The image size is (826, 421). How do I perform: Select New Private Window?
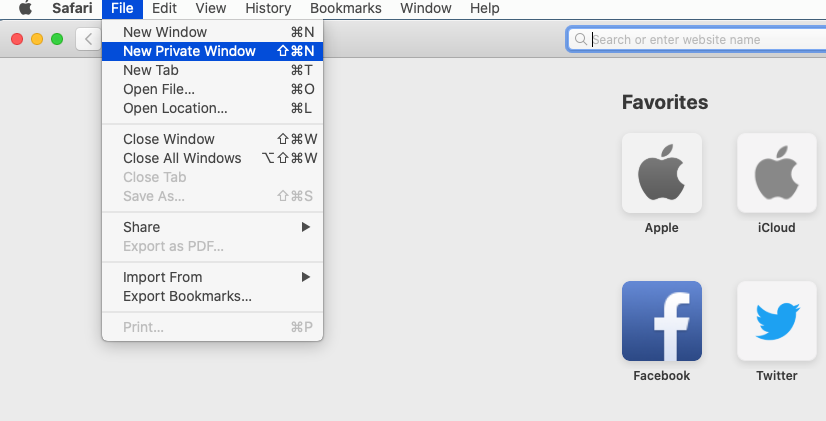[212, 51]
